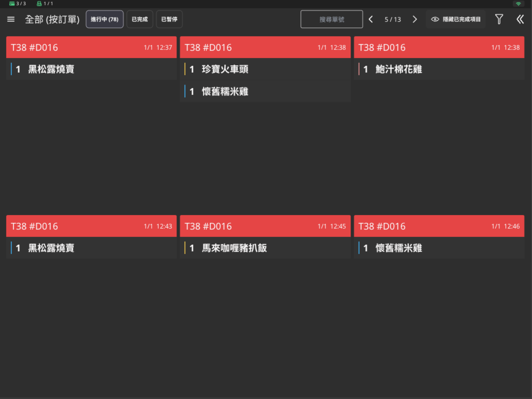
Task: Open the hamburger menu icon
Action: click(11, 19)
